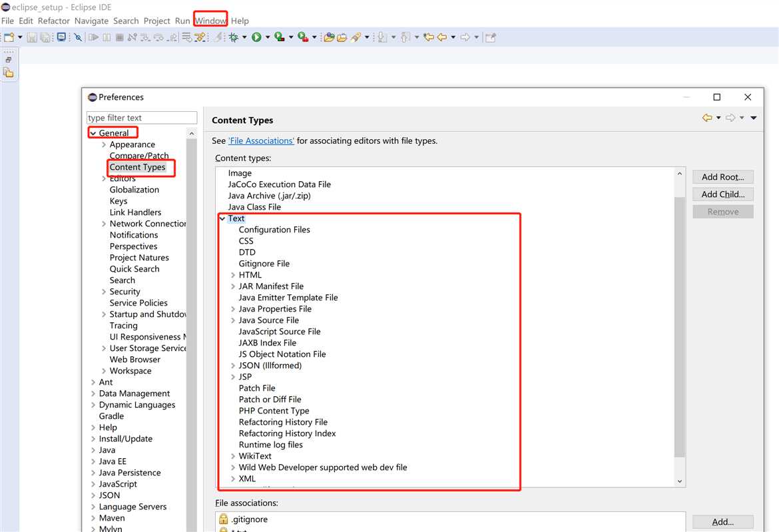Open the Debug configurations dropdown arrow
The width and height of the screenshot is (779, 532).
click(244, 37)
